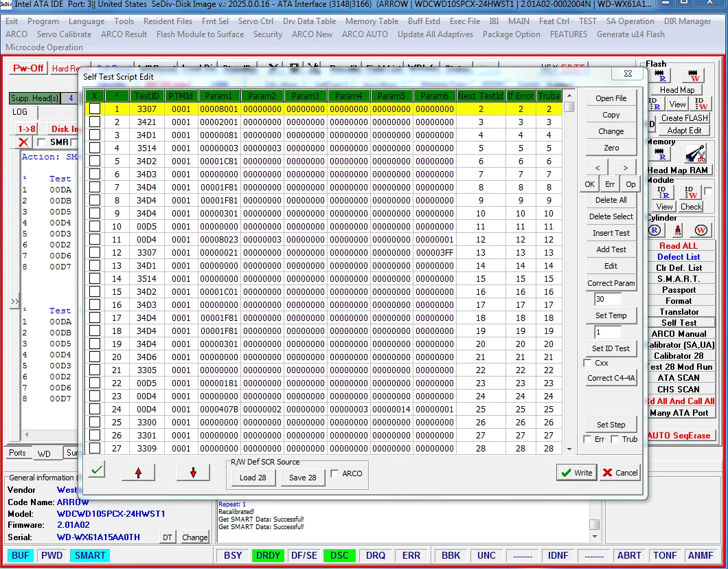This screenshot has width=728, height=569.
Task: Click the Set ID Test button
Action: click(x=611, y=348)
